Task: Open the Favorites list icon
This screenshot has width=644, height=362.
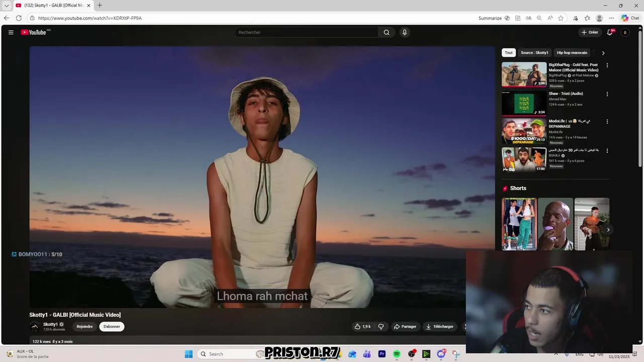Action: [x=587, y=18]
